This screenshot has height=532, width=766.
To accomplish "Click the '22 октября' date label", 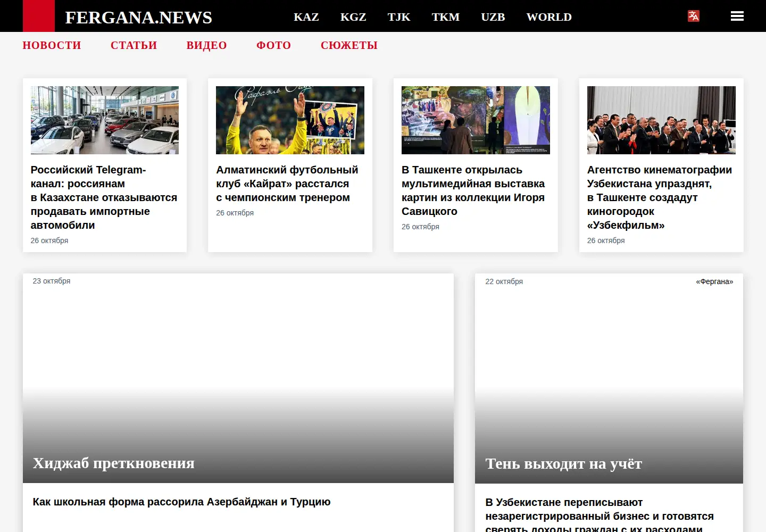I will [x=504, y=281].
